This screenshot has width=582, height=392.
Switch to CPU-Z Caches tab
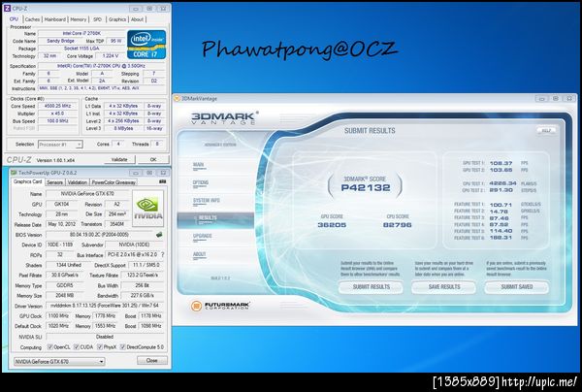tap(32, 19)
